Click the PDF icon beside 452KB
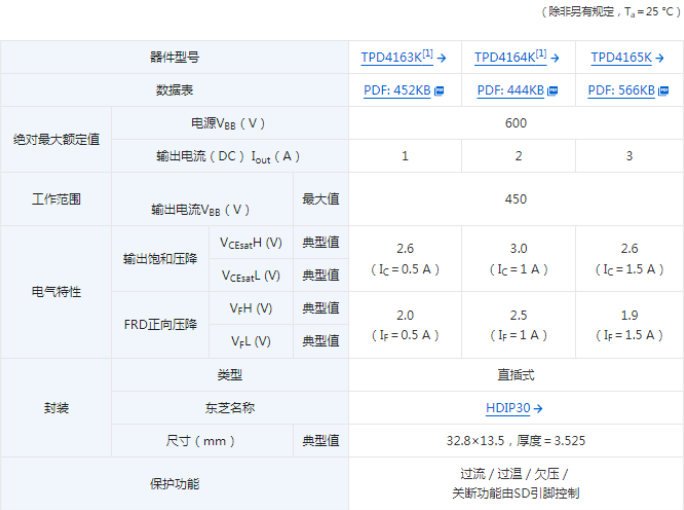 pyautogui.click(x=439, y=91)
